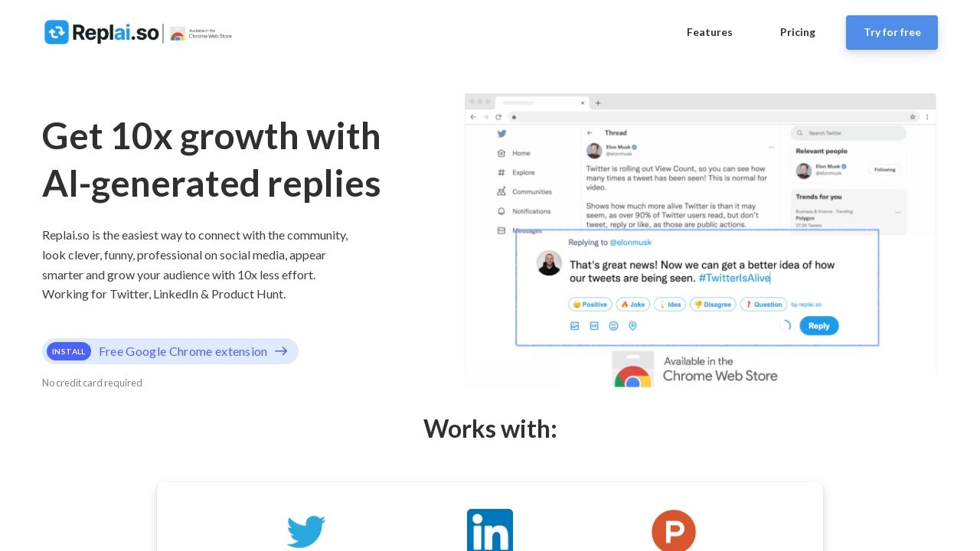Click the Following button in demo
The height and width of the screenshot is (551, 980).
click(885, 170)
